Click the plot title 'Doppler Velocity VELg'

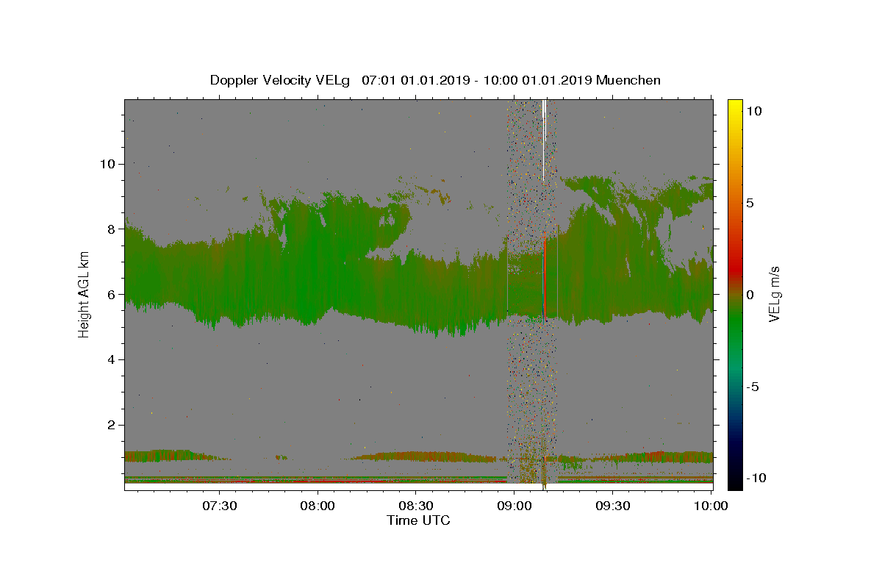pyautogui.click(x=280, y=80)
